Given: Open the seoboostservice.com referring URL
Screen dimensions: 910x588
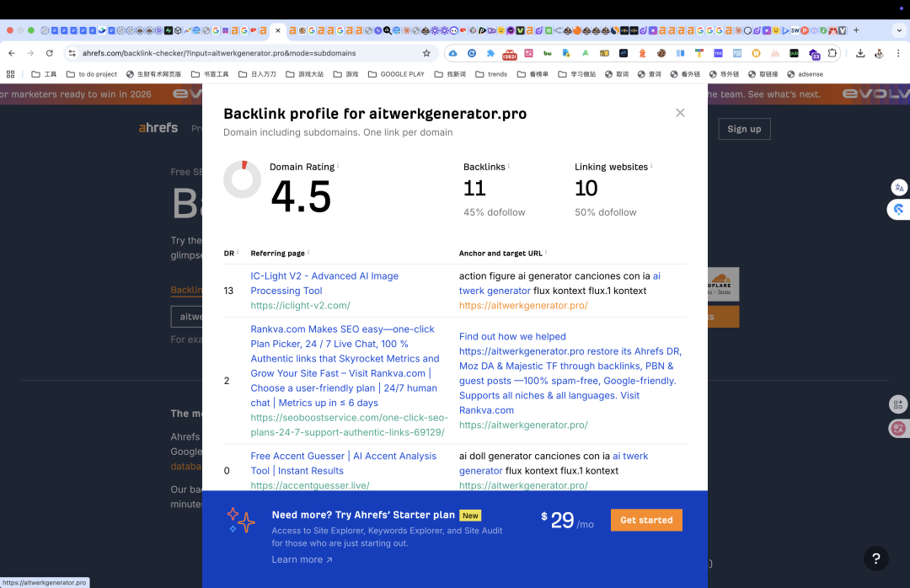Looking at the screenshot, I should (x=350, y=425).
